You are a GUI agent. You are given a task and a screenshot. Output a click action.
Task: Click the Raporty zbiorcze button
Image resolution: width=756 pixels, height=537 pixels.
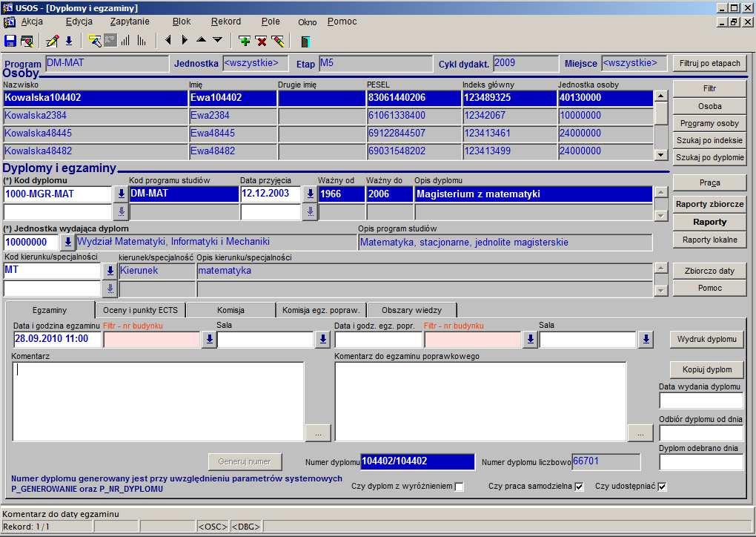point(709,204)
